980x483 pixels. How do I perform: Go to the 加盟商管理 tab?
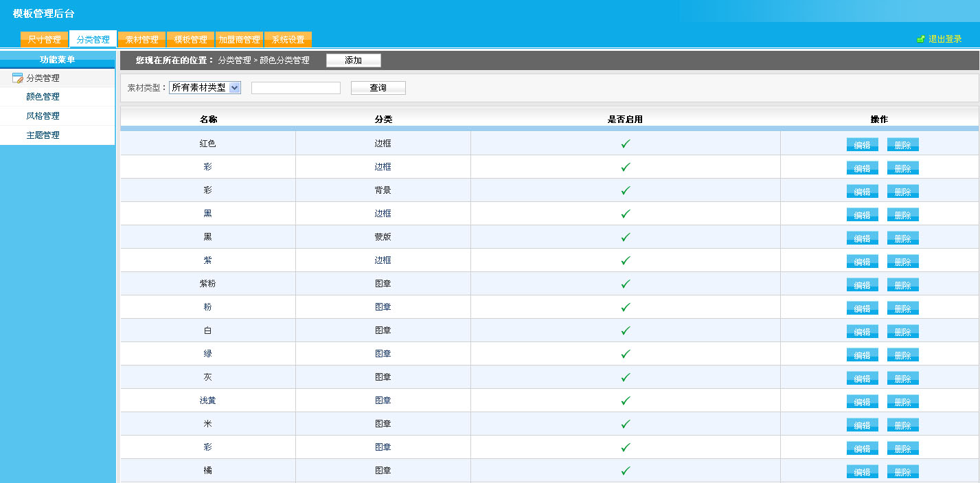(240, 40)
